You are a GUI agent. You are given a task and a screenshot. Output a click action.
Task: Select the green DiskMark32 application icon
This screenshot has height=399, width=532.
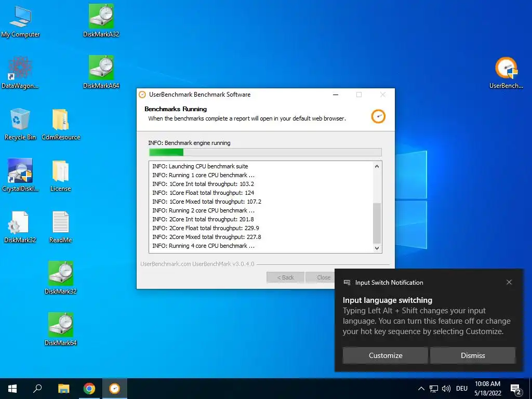[x=60, y=277]
